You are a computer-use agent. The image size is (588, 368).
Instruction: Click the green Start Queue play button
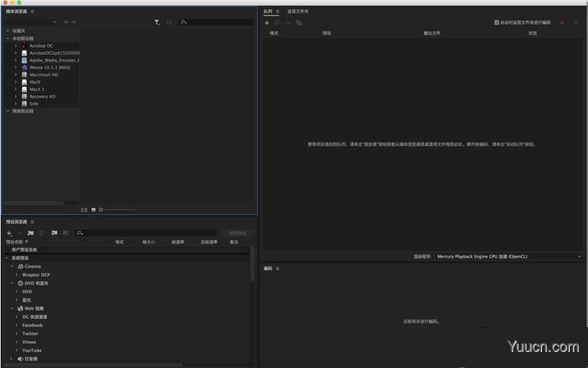pyautogui.click(x=576, y=23)
